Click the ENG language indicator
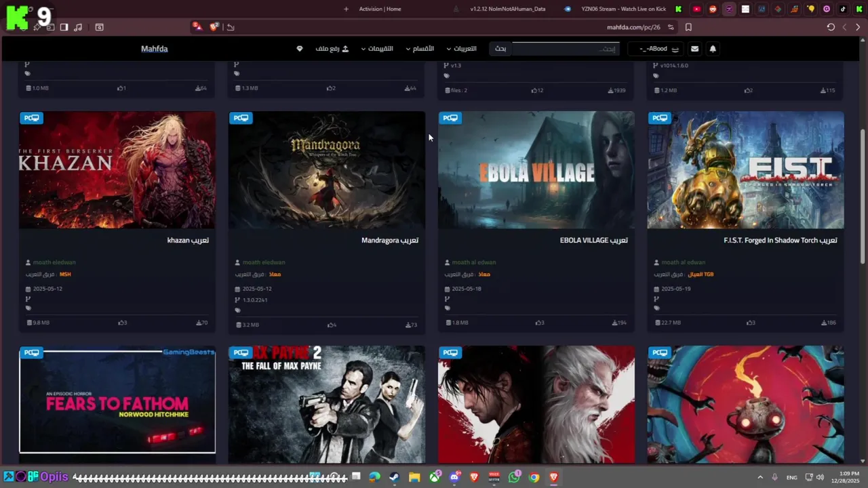 pyautogui.click(x=791, y=477)
